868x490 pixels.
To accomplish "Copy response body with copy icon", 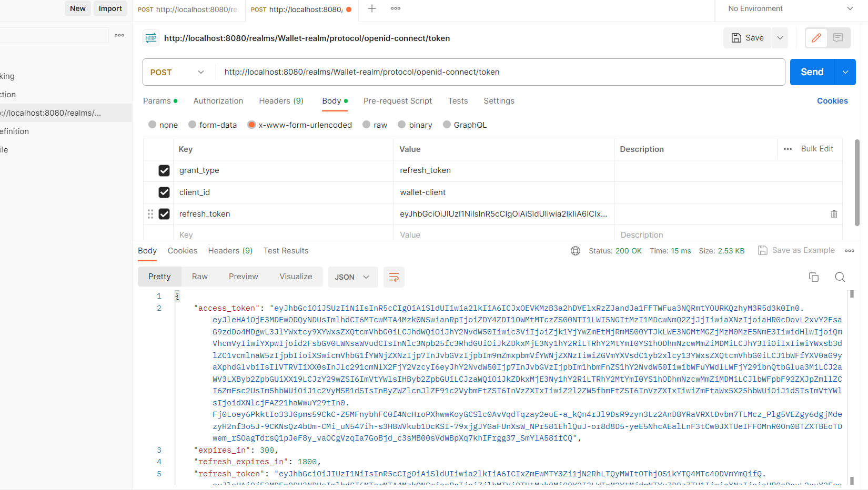I will coord(814,277).
